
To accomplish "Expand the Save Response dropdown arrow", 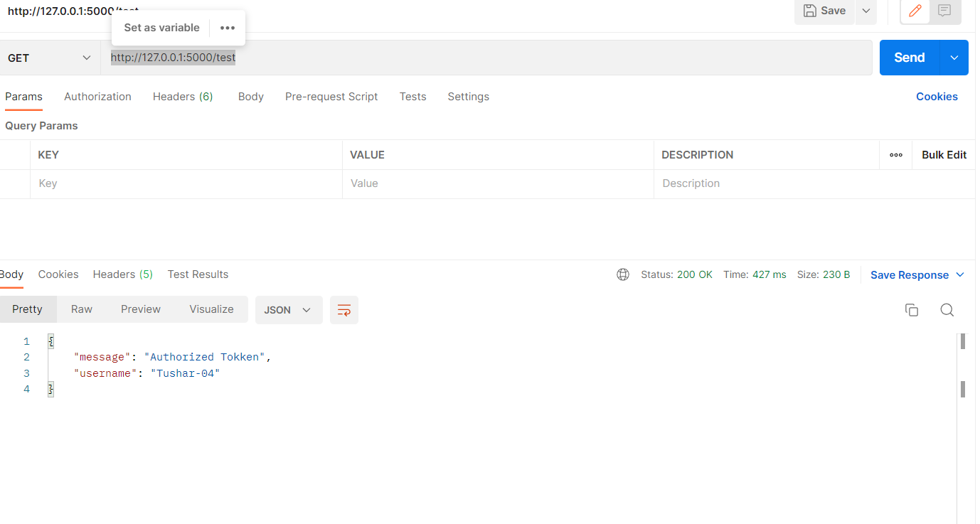I will click(x=960, y=274).
